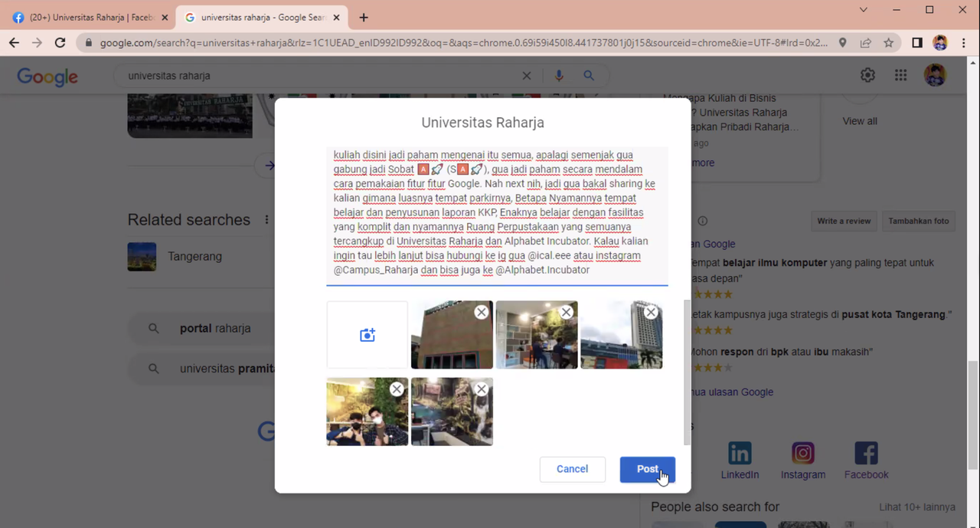Select the indoor cafe photo thumbnail
Screen dimensions: 980x528
coord(537,335)
